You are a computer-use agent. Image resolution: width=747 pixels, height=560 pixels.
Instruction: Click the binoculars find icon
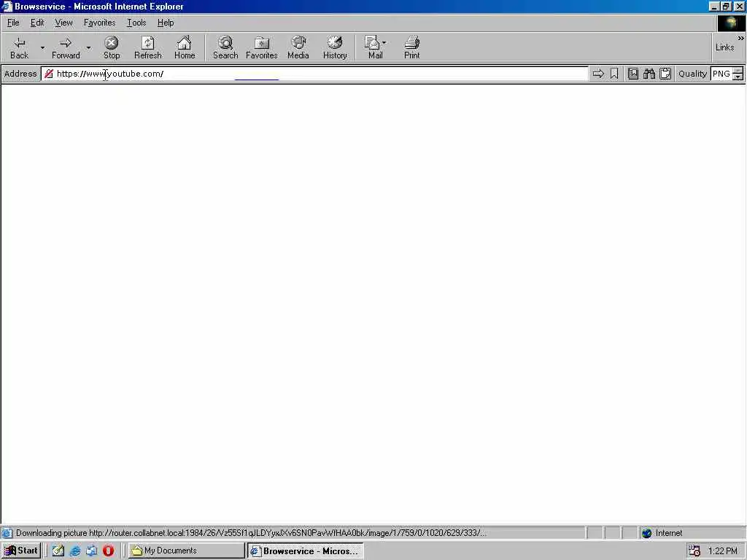(649, 74)
